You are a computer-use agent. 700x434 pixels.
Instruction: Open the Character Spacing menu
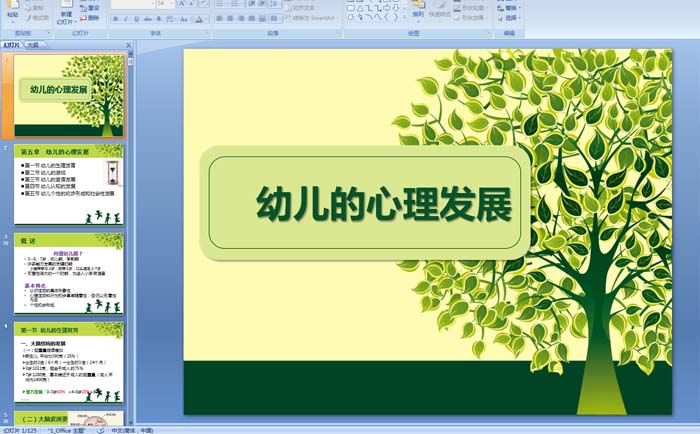pyautogui.click(x=170, y=19)
